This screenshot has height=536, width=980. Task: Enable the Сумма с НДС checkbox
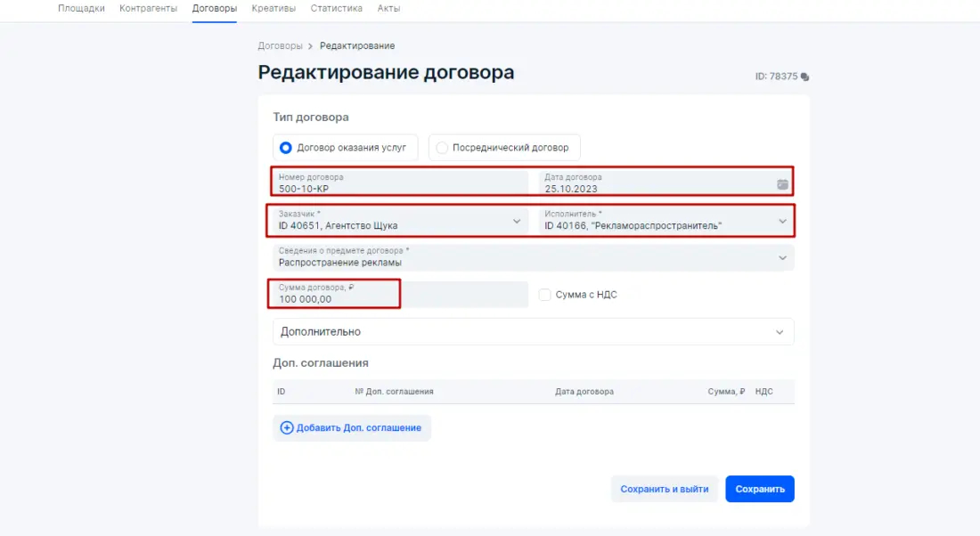pos(545,295)
